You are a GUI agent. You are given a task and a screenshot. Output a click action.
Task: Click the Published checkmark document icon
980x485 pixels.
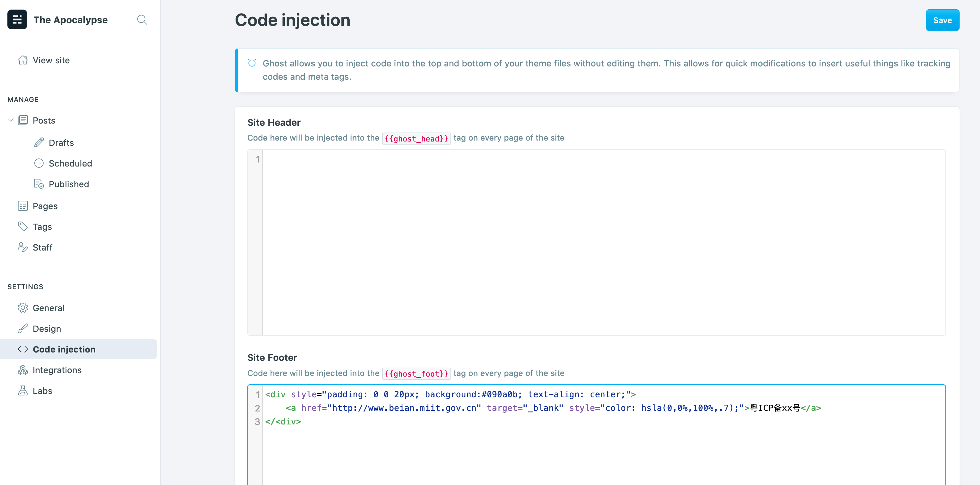[39, 184]
